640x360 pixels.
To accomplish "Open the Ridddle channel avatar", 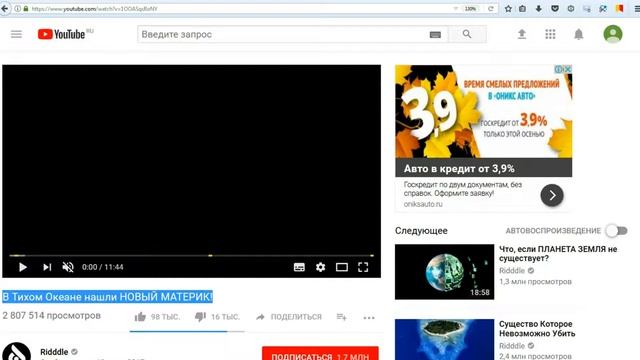I will pos(16,351).
